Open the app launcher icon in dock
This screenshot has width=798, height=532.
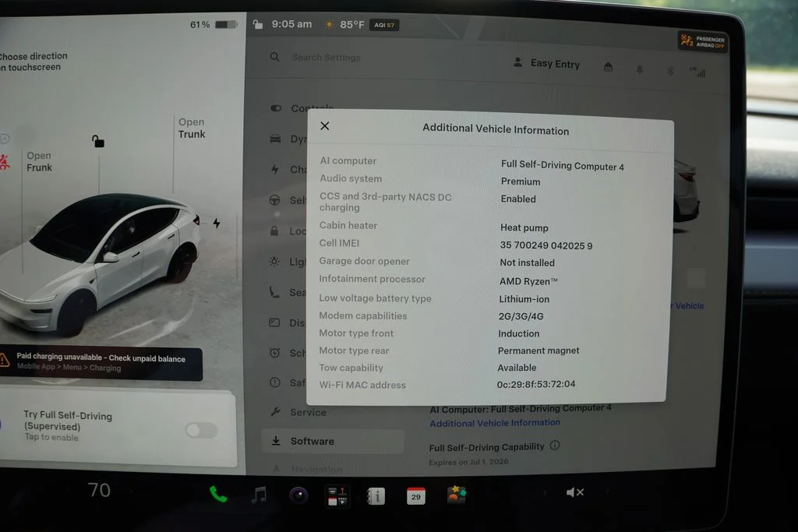pyautogui.click(x=337, y=496)
